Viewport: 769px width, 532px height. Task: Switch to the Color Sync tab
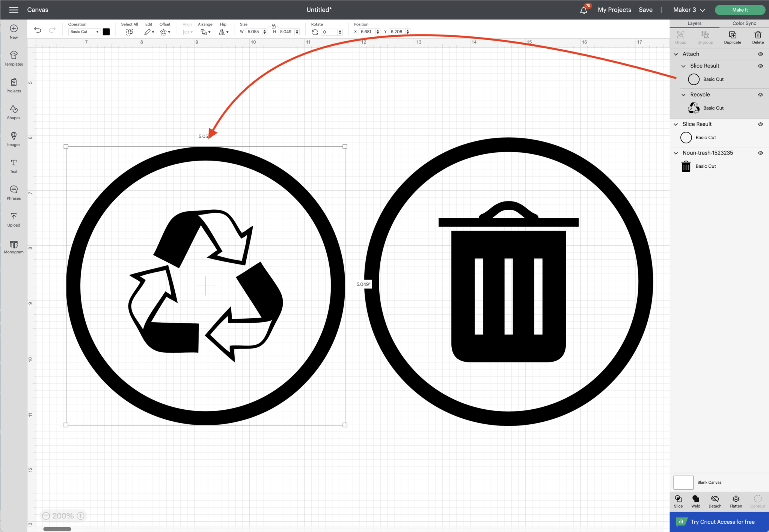(744, 23)
